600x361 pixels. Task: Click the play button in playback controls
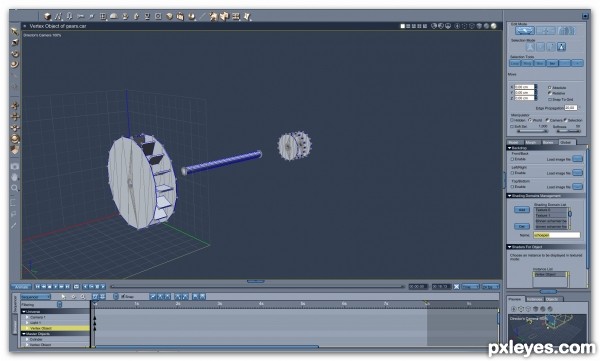[55, 286]
